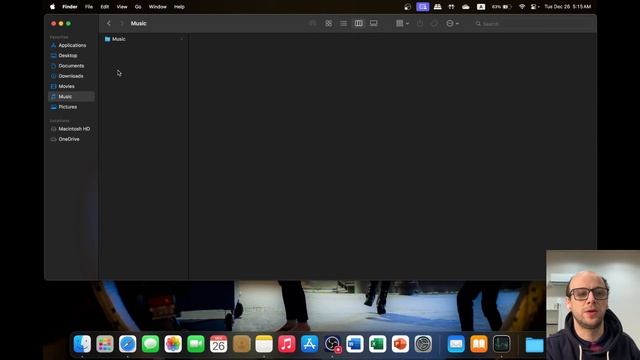Switch to list view

(344, 23)
